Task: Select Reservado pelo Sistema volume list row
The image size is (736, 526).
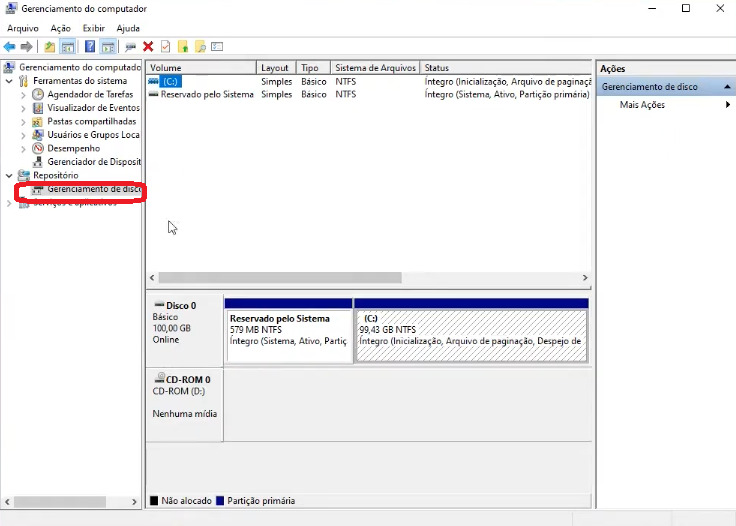Action: tap(368, 94)
